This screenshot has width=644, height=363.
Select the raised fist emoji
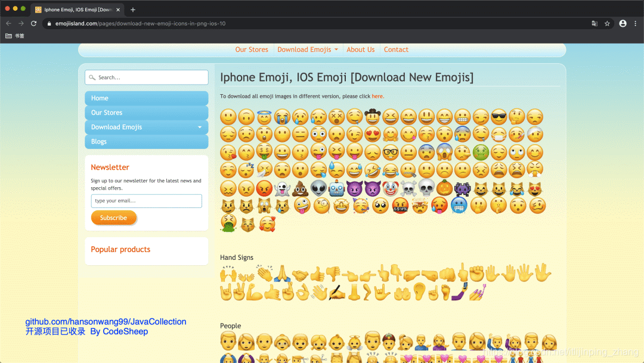point(476,274)
